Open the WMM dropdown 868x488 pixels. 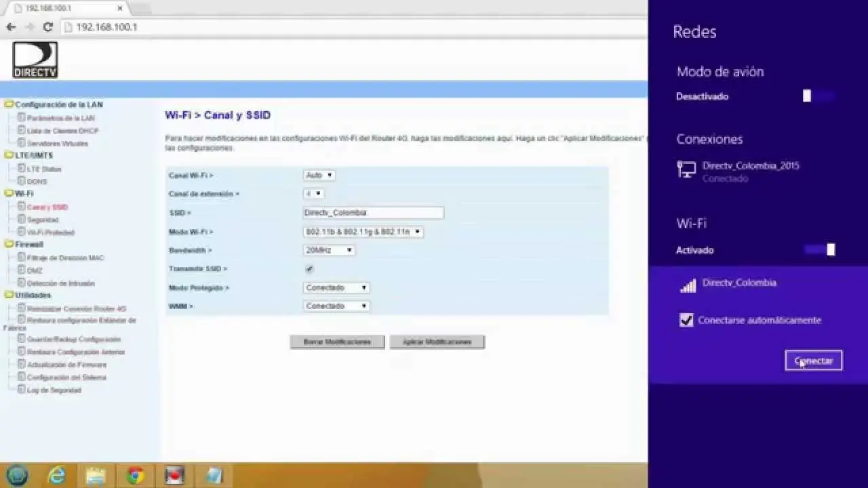[x=336, y=306]
